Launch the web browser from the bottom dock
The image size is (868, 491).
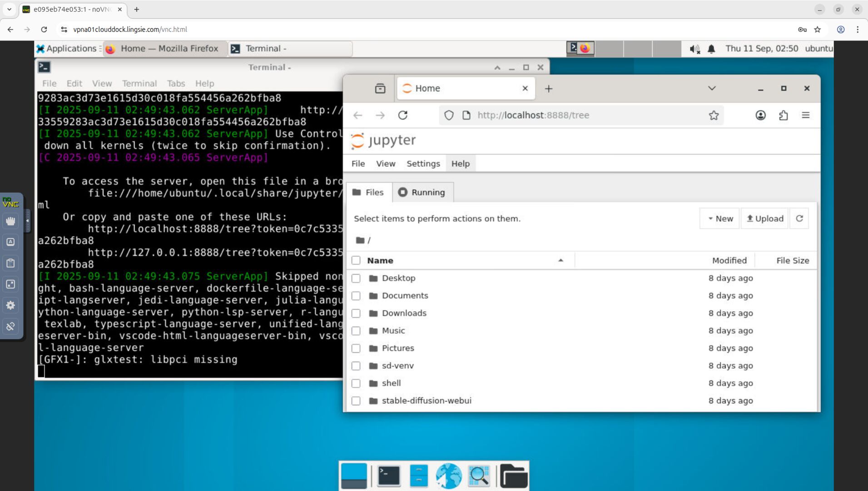pyautogui.click(x=449, y=476)
